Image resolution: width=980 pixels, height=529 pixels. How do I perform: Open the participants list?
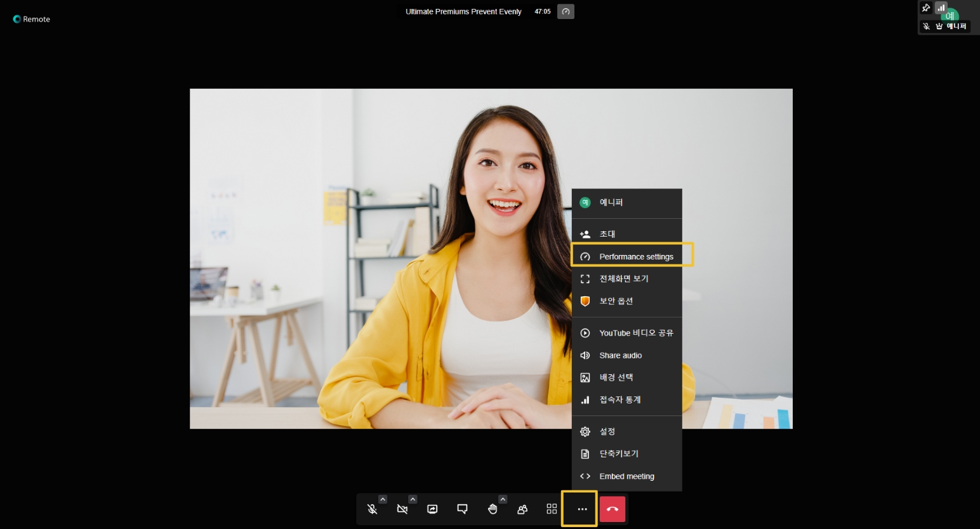(522, 509)
